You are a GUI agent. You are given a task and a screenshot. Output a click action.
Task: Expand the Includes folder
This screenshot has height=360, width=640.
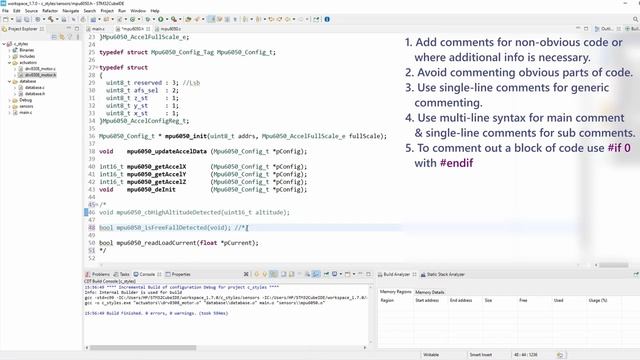(10, 56)
